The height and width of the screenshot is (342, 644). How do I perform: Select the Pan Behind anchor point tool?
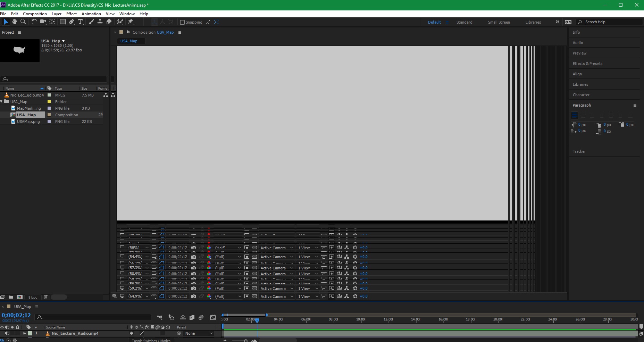(52, 22)
